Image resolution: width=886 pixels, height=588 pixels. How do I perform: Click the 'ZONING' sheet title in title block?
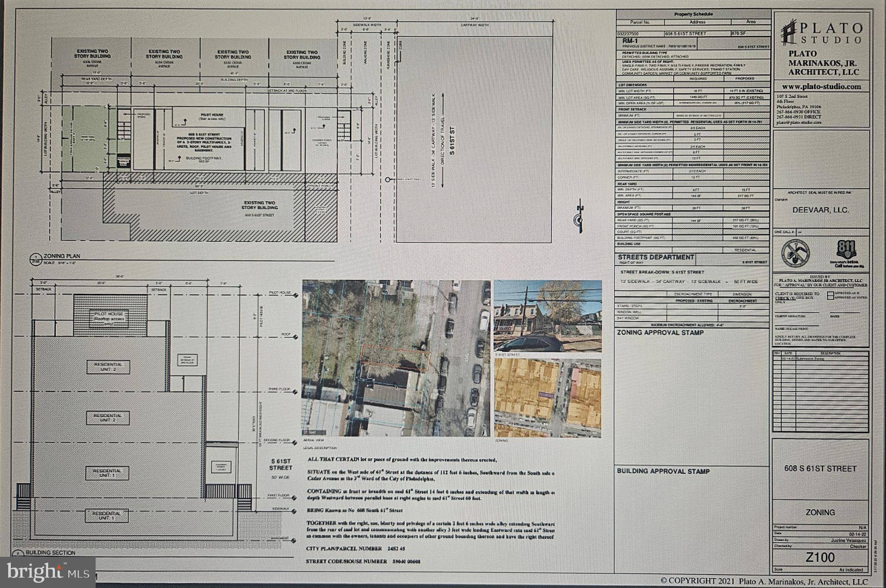[820, 512]
